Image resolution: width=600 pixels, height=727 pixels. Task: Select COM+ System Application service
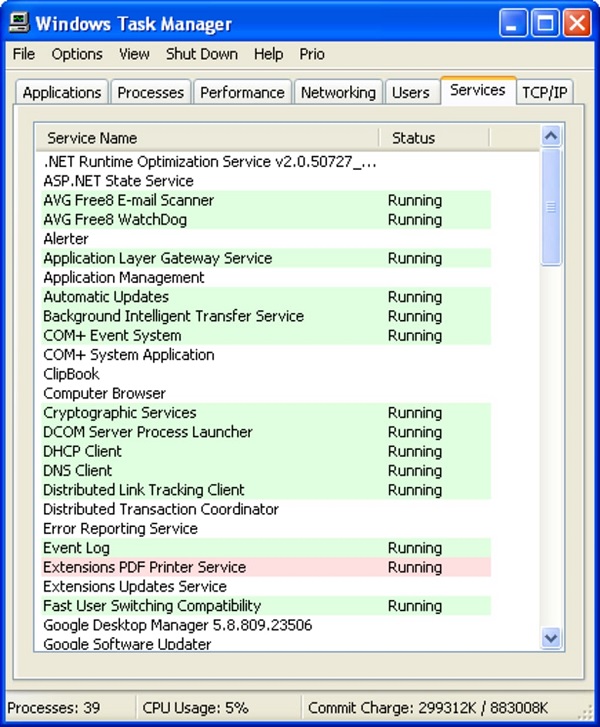click(266, 355)
